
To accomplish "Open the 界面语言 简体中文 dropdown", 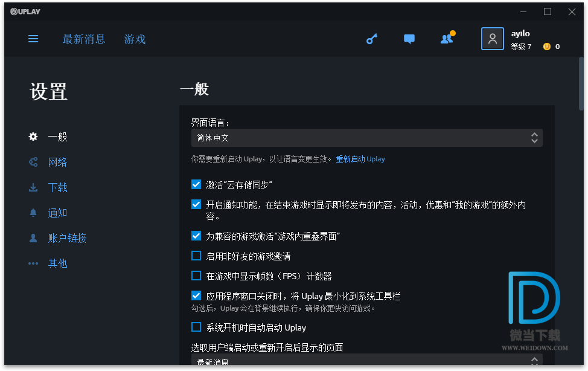I will (x=367, y=138).
